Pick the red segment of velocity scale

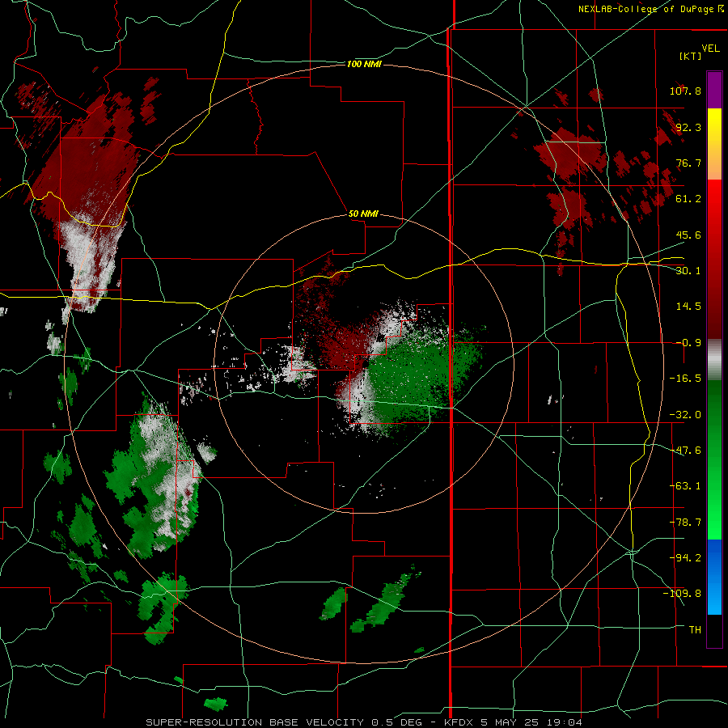[x=714, y=259]
